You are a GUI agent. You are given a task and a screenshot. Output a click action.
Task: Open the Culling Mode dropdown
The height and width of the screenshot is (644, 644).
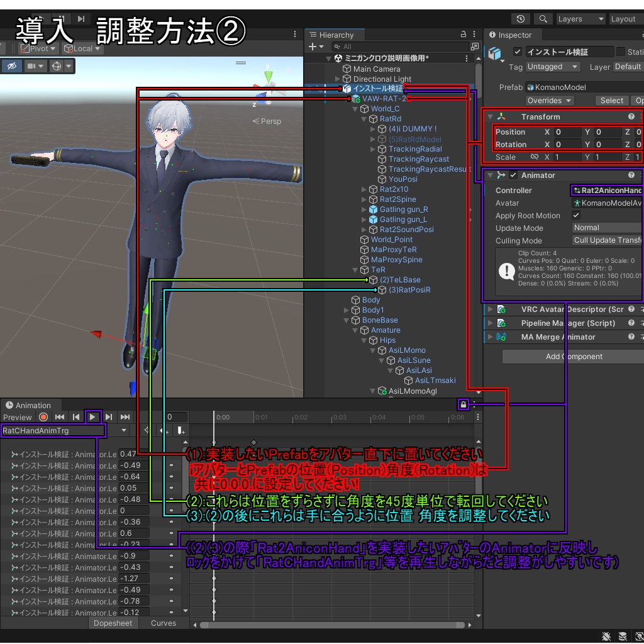click(x=608, y=240)
